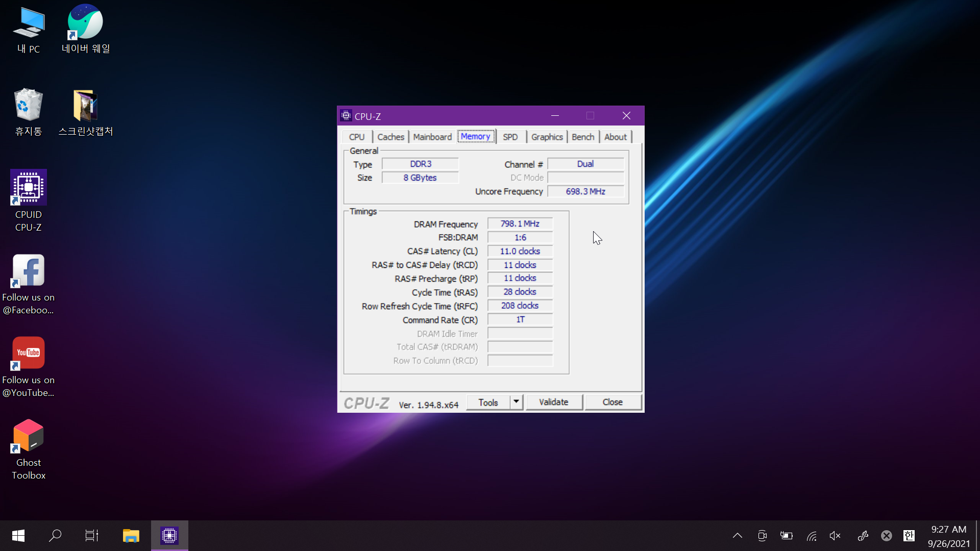Click the Ver. 1.94.8.x64 version text
This screenshot has height=551, width=980.
click(429, 405)
